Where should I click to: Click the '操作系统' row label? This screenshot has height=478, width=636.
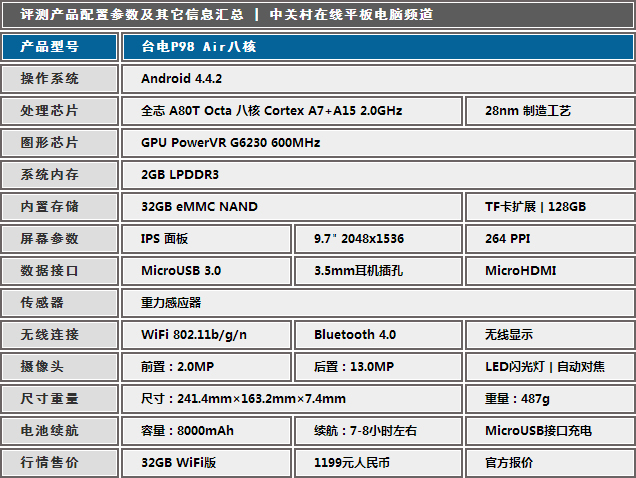(x=60, y=79)
